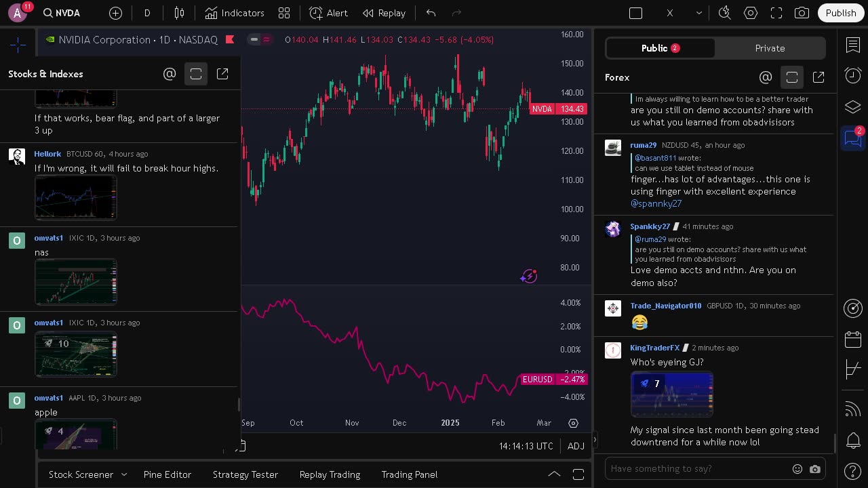Select the crosshair cursor tool
The height and width of the screenshot is (488, 868).
(18, 45)
